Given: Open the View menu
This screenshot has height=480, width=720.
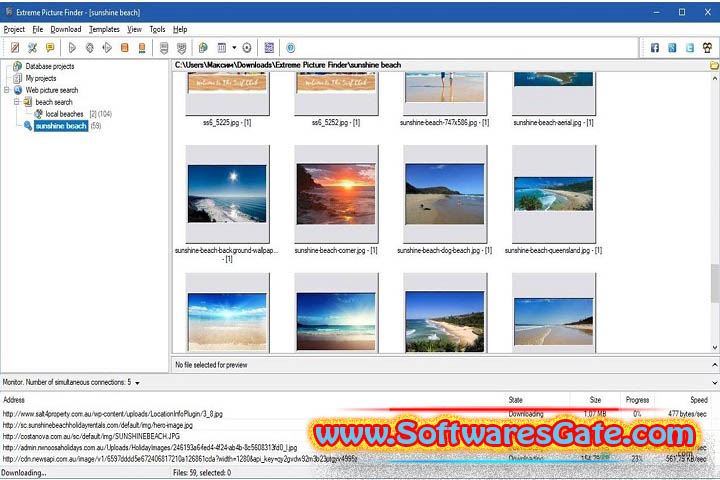Looking at the screenshot, I should click(135, 29).
